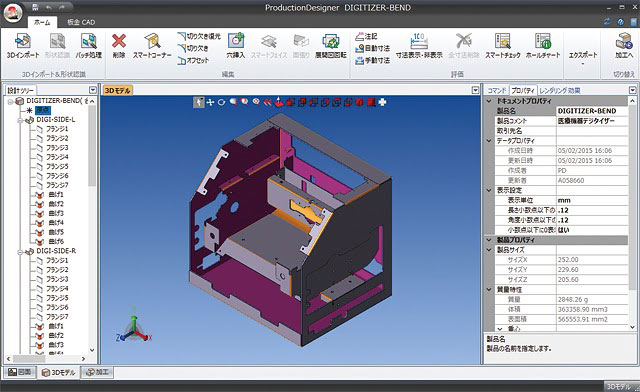
Task: Click the 加工へ switch icon
Action: [x=624, y=46]
